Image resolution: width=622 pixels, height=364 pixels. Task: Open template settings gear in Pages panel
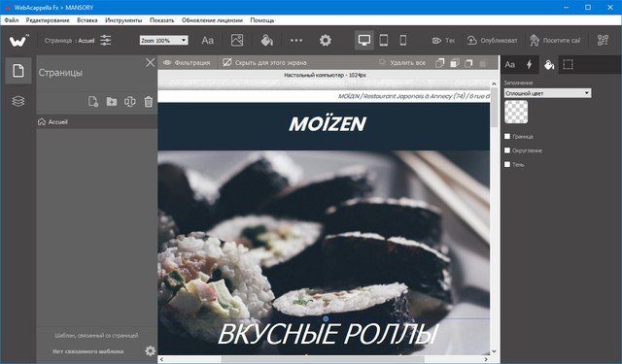(x=150, y=351)
